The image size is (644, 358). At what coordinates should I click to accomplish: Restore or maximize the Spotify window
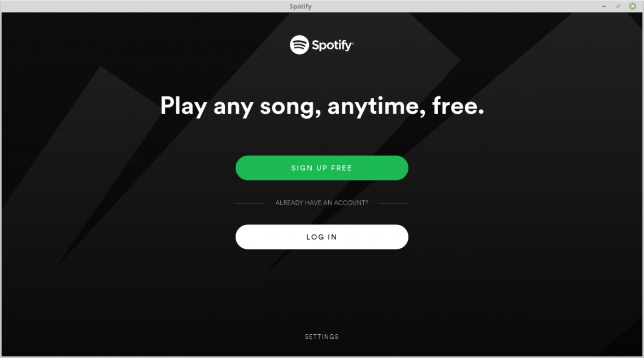click(x=618, y=6)
